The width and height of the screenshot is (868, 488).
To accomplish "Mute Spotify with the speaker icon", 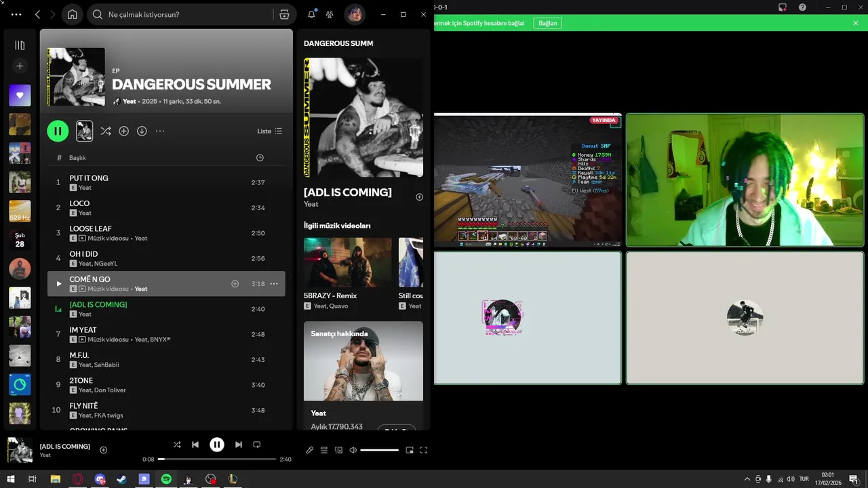I will 353,450.
